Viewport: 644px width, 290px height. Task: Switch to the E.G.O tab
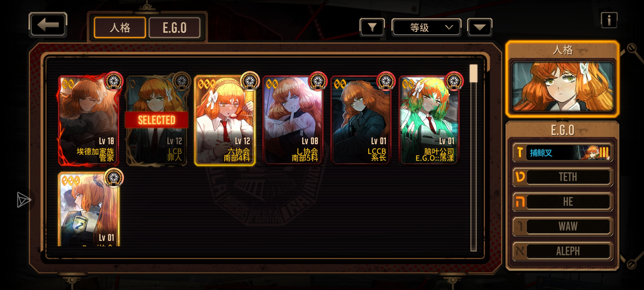[x=174, y=28]
